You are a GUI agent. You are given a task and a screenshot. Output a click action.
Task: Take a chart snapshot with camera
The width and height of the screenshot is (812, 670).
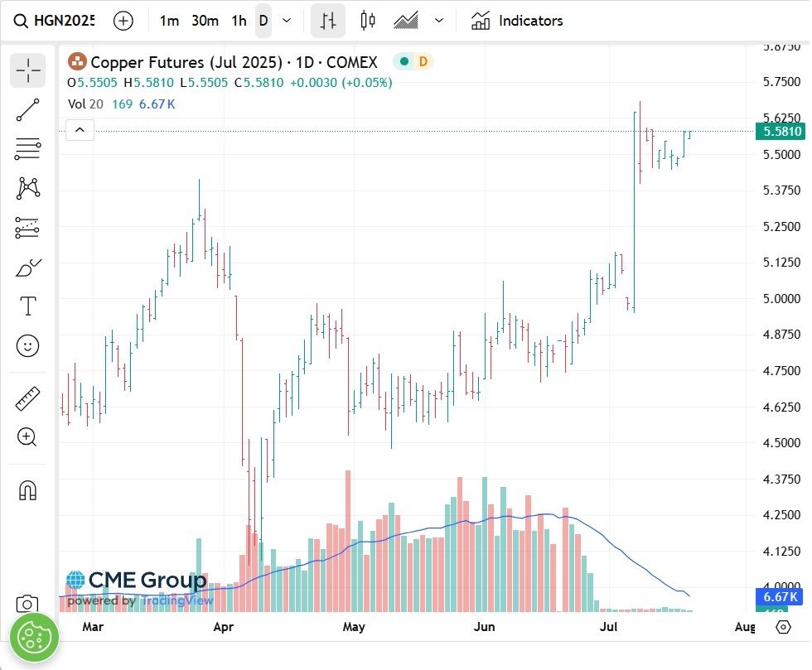(x=27, y=604)
